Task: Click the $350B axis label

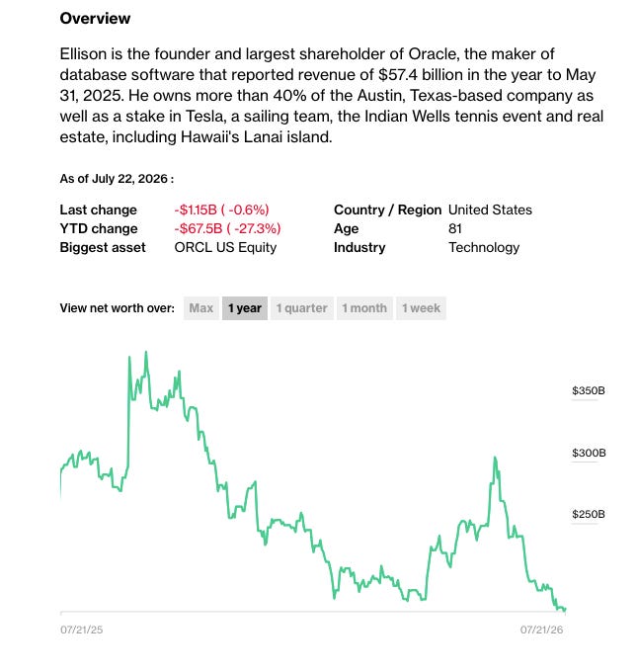Action: tap(589, 390)
